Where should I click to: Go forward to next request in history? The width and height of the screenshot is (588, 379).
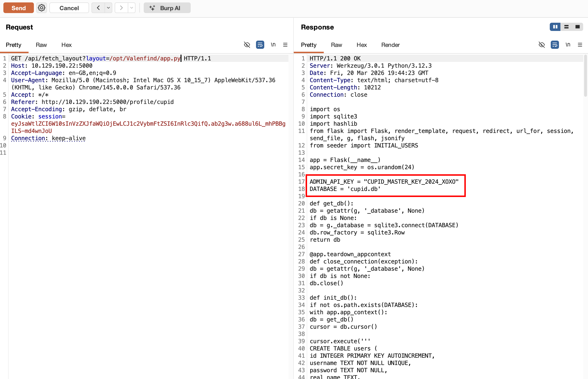(x=121, y=8)
